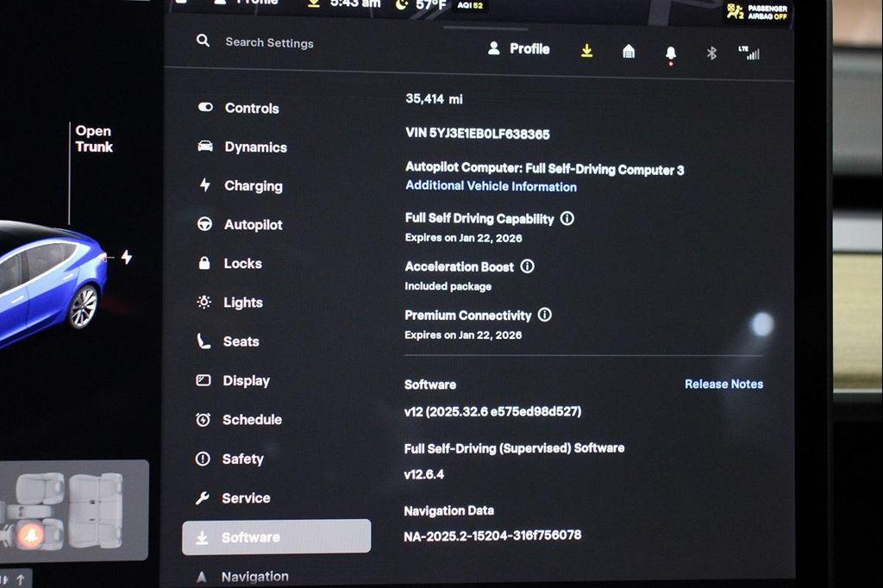Open the Release Notes

pos(724,384)
